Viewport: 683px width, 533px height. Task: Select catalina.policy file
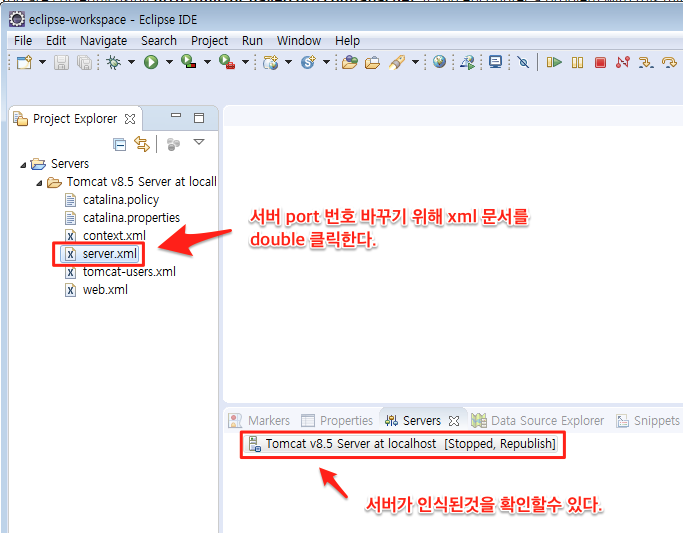(x=121, y=200)
